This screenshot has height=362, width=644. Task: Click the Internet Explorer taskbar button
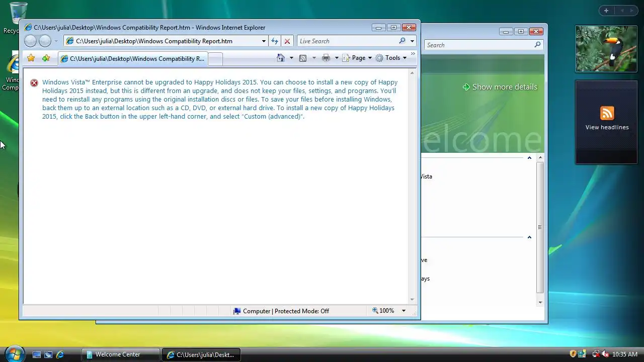tap(201, 354)
